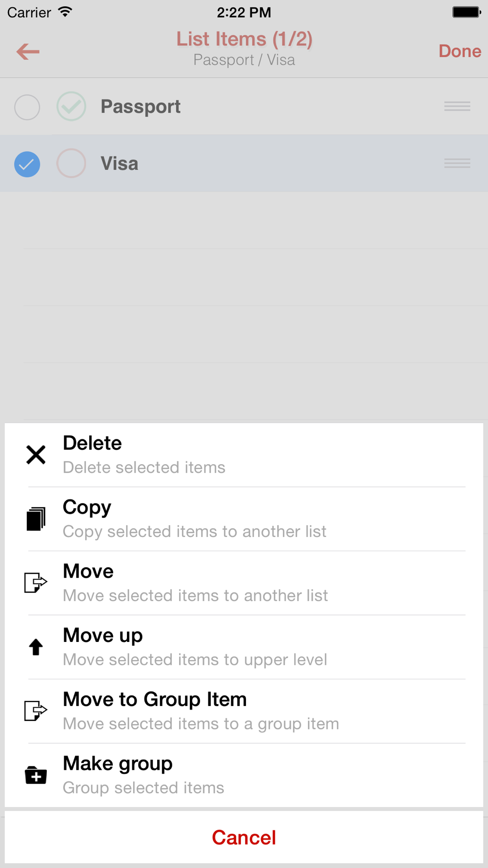Tap the Done button
Viewport: 488px width, 868px height.
pyautogui.click(x=460, y=51)
